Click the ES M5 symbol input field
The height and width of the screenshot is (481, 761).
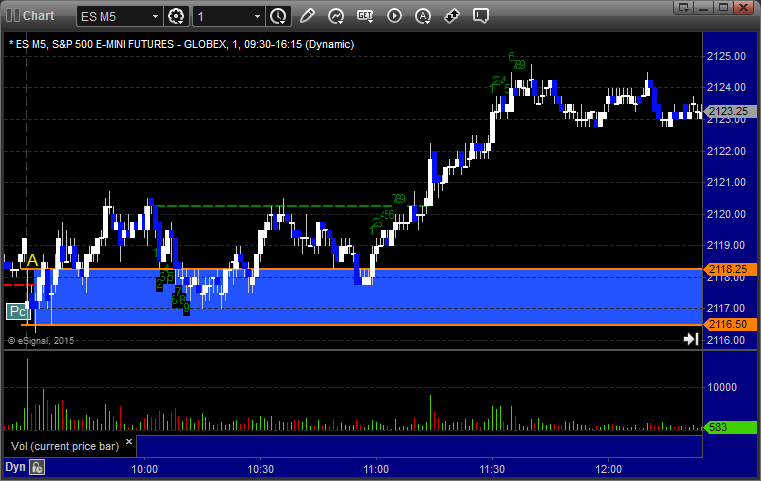pos(114,17)
